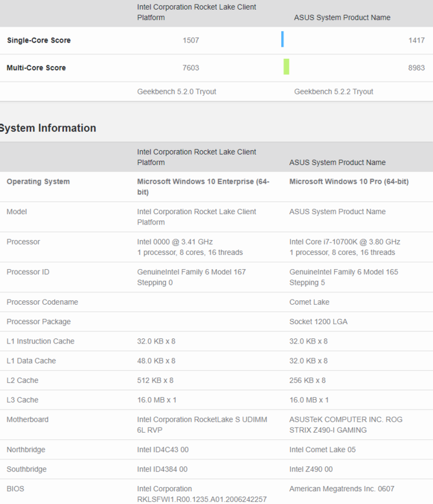This screenshot has height=504, width=433.
Task: Click American Megatrends Inc. 0607 BIOS value
Action: 341,489
